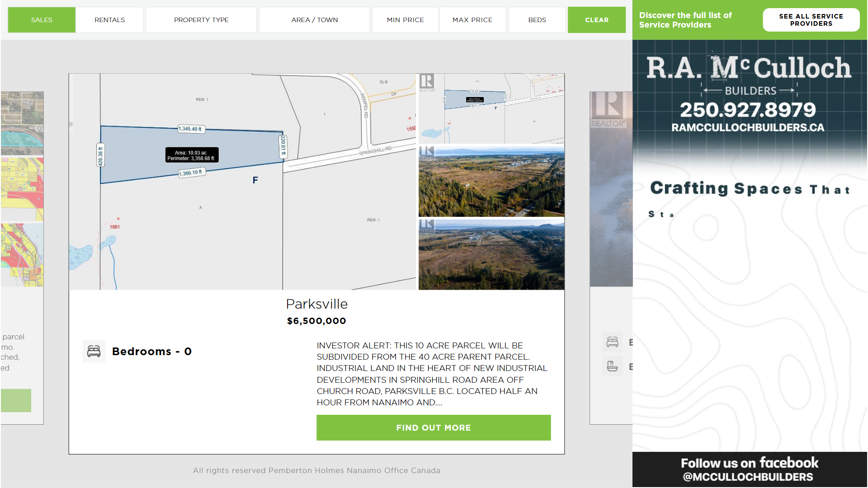This screenshot has width=868, height=488.
Task: Open the middle aerial photo thumbnail
Action: [491, 185]
